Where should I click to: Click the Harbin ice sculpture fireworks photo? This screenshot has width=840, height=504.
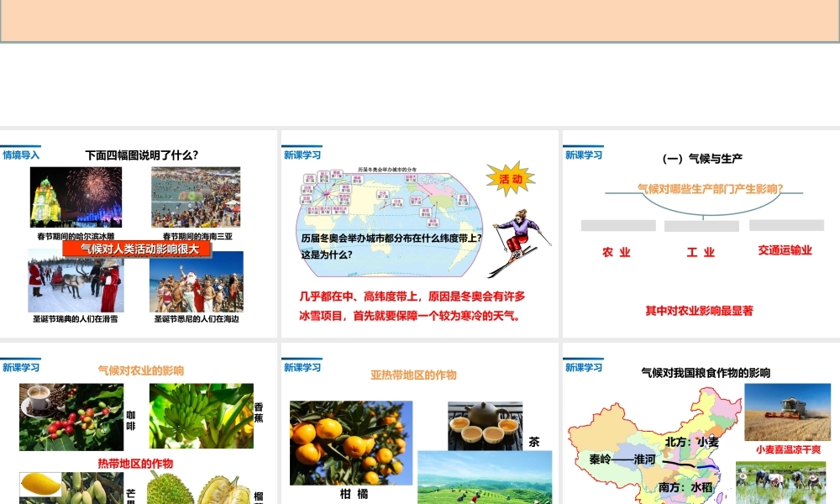click(x=76, y=197)
